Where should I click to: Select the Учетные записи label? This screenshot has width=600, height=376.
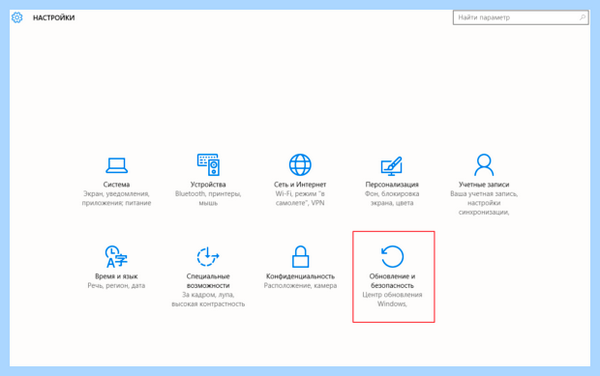point(484,184)
